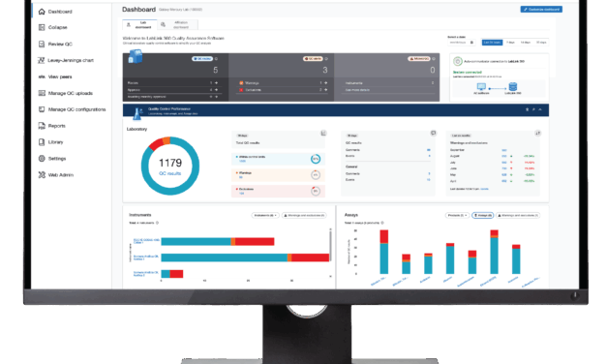Open the Exclusions row arrow in QC alerts
Screen dimensions: 607x364
326,90
